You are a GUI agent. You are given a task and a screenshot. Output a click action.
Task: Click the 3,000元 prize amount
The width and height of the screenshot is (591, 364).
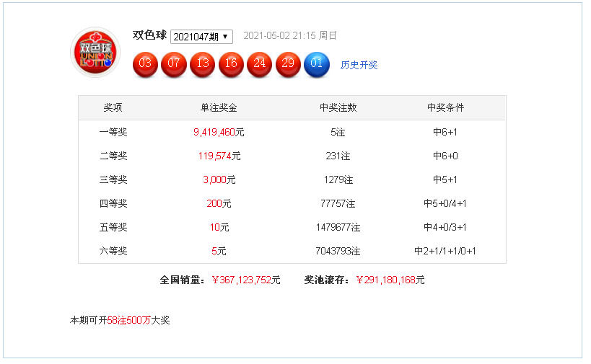point(219,179)
